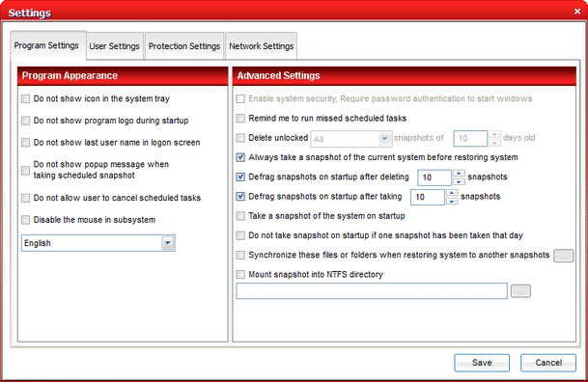Switch to the User Settings tab
This screenshot has width=588, height=382.
(x=114, y=46)
